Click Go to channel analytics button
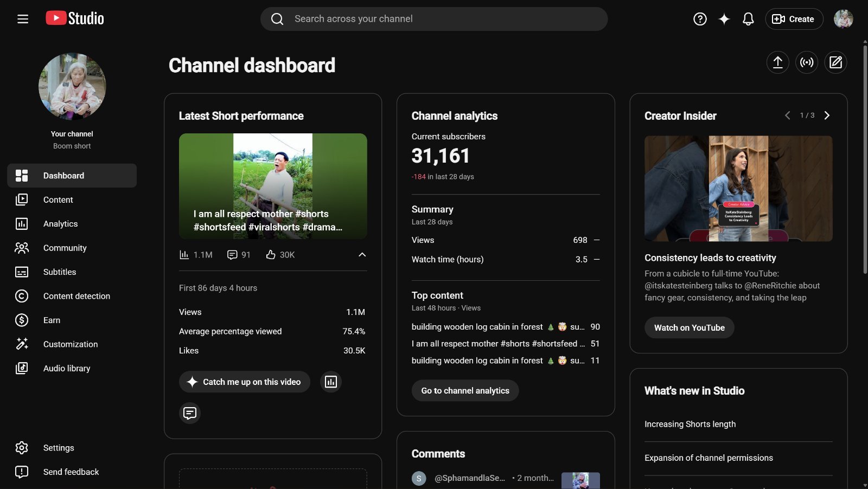868x489 pixels. [x=465, y=390]
